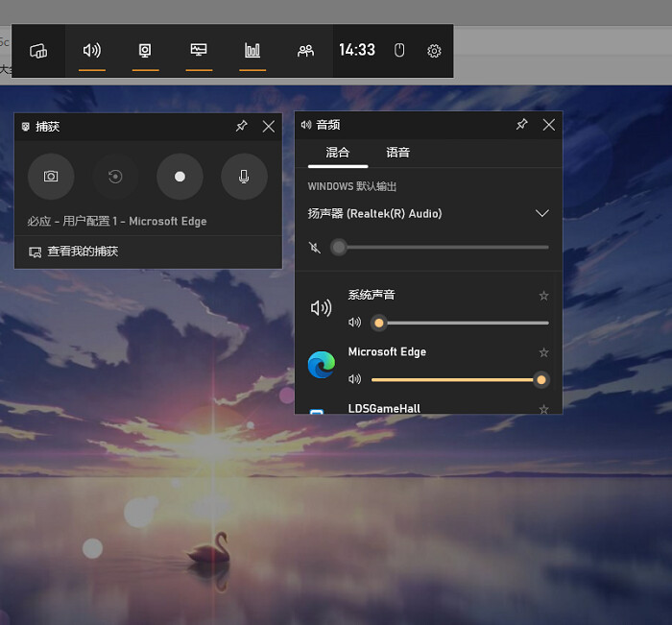
Task: Open Game Bar settings gear
Action: (434, 51)
